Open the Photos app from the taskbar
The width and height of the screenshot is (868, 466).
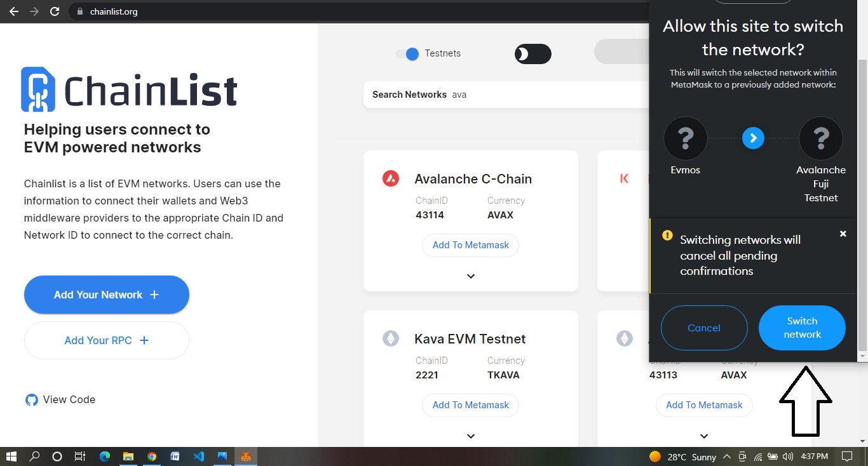tap(222, 456)
